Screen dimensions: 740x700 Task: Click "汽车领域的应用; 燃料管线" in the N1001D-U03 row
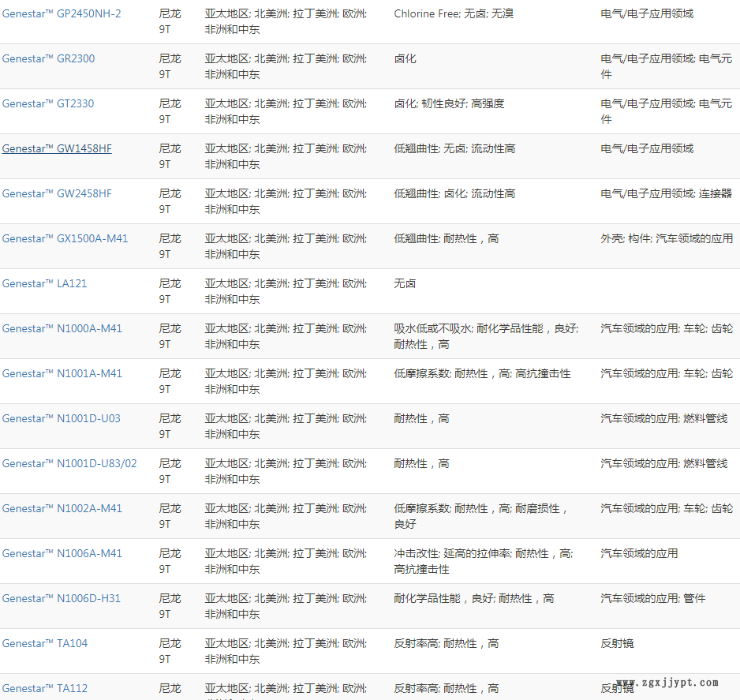(664, 418)
